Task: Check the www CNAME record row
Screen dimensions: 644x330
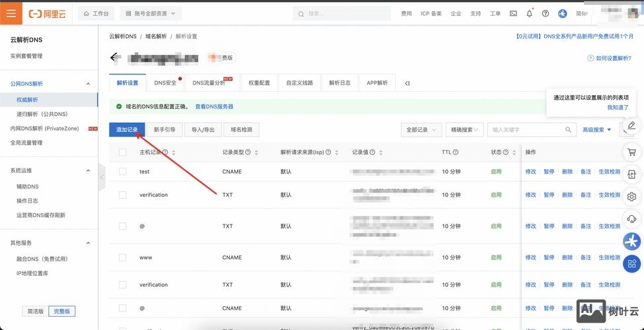Action: tap(122, 258)
